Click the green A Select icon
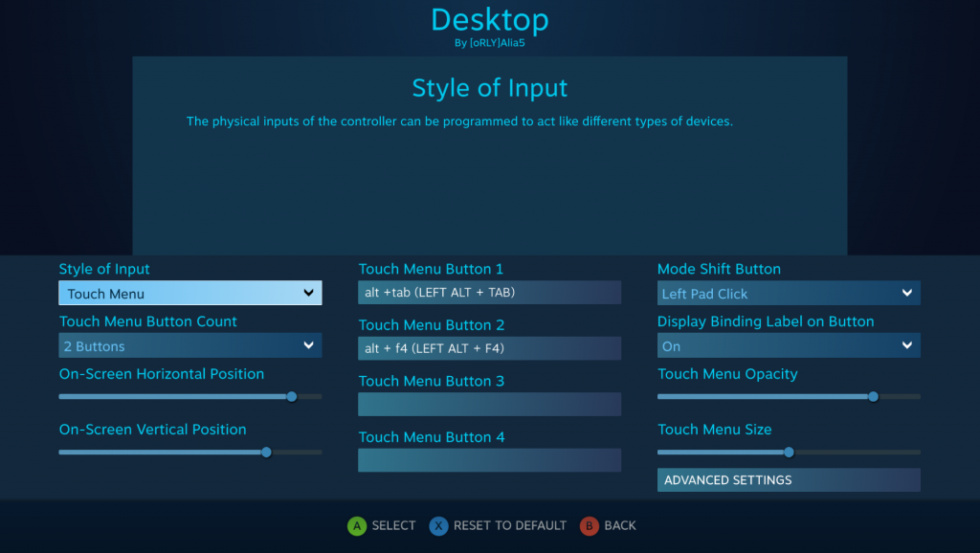Viewport: 980px width, 553px height. point(357,525)
